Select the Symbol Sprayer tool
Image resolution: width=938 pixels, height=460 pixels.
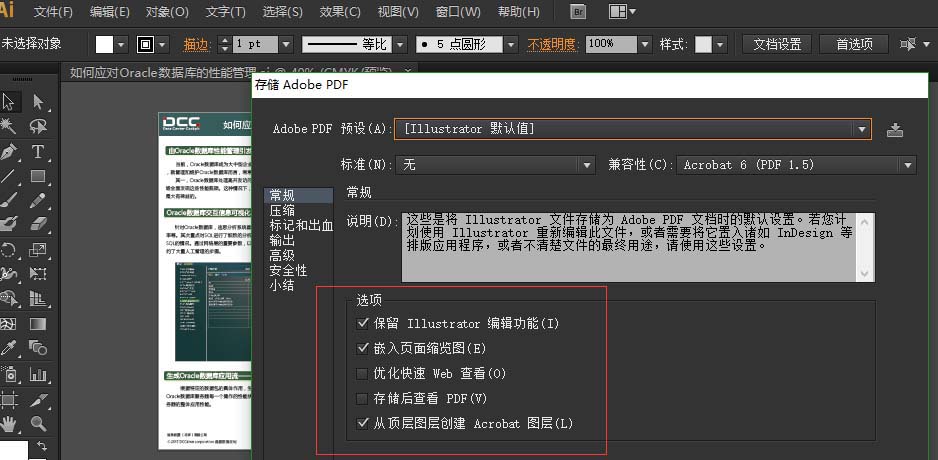[x=8, y=375]
